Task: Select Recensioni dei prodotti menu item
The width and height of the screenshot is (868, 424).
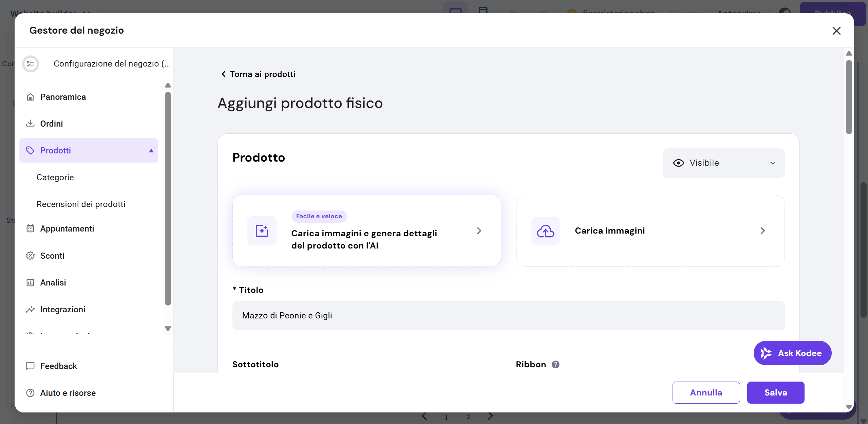Action: [81, 204]
